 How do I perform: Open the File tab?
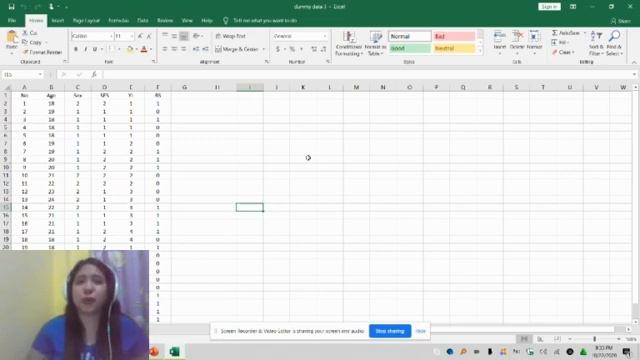pyautogui.click(x=12, y=20)
